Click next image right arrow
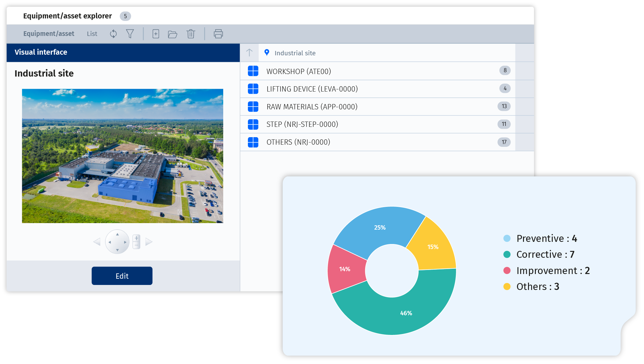Image resolution: width=644 pixels, height=364 pixels. (149, 242)
